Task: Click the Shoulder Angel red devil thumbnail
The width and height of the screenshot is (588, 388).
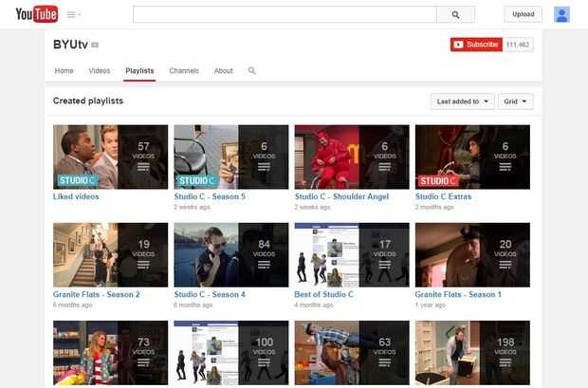Action: click(x=352, y=157)
